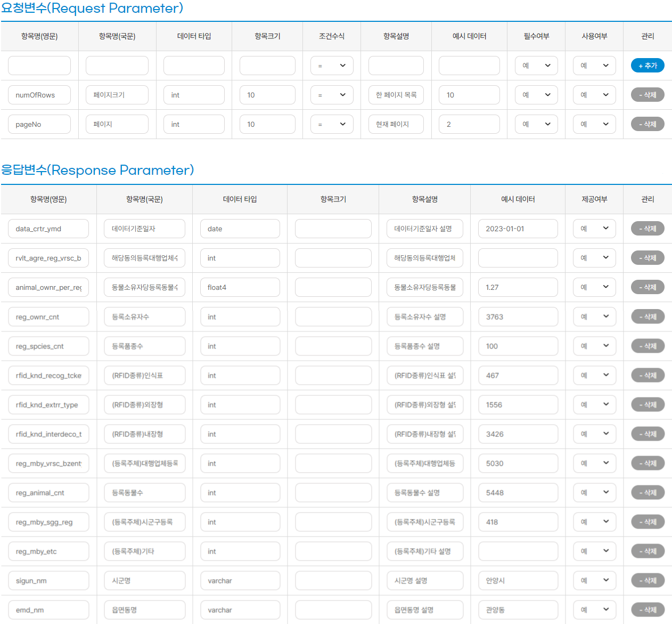Open 필수여부 dropdown for pageNo

[536, 124]
